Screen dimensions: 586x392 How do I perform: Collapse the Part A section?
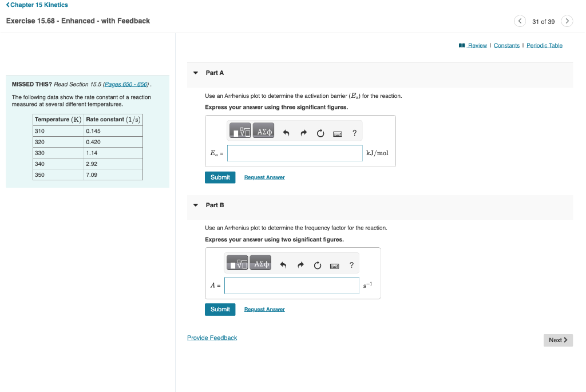pyautogui.click(x=196, y=73)
